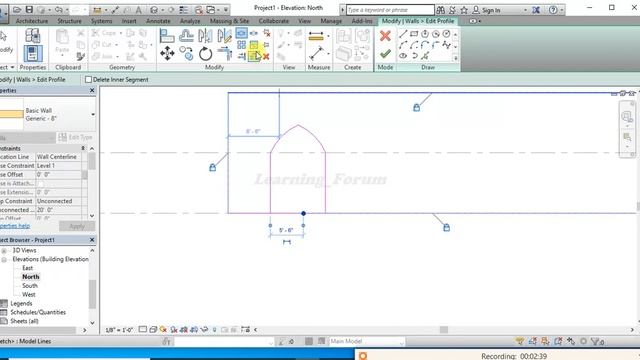Click the Unconnected Height value 20' 0"

58,210
